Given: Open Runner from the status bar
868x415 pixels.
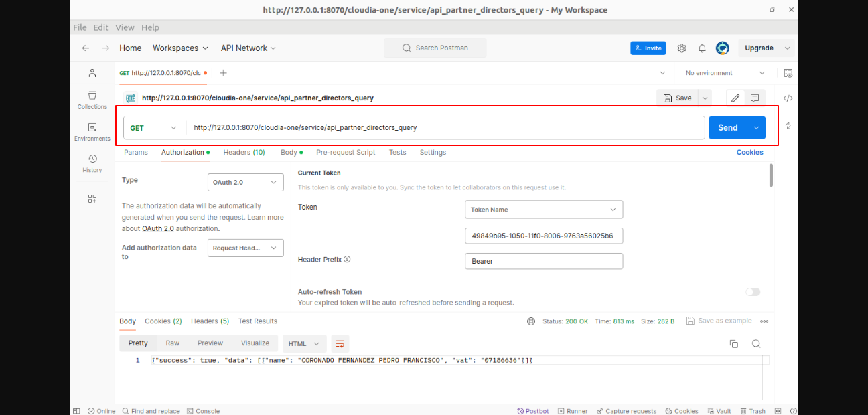Looking at the screenshot, I should (573, 411).
